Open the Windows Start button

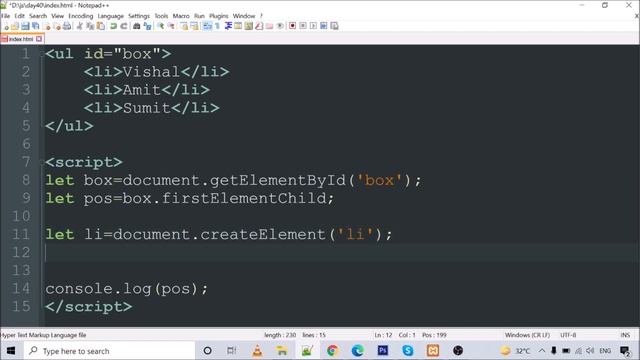click(x=11, y=351)
